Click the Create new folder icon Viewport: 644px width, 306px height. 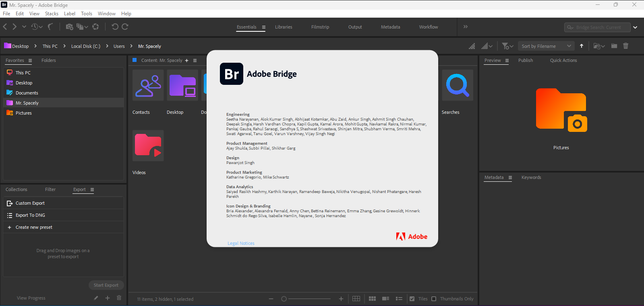(614, 46)
